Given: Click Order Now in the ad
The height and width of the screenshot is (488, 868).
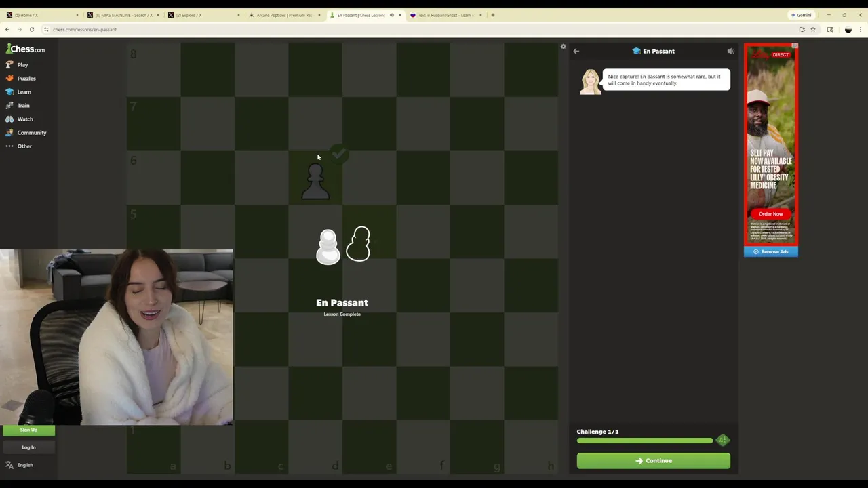Looking at the screenshot, I should coord(771,214).
